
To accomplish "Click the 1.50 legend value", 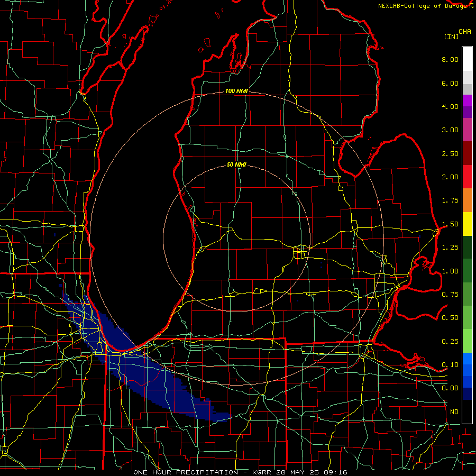I will (x=450, y=224).
